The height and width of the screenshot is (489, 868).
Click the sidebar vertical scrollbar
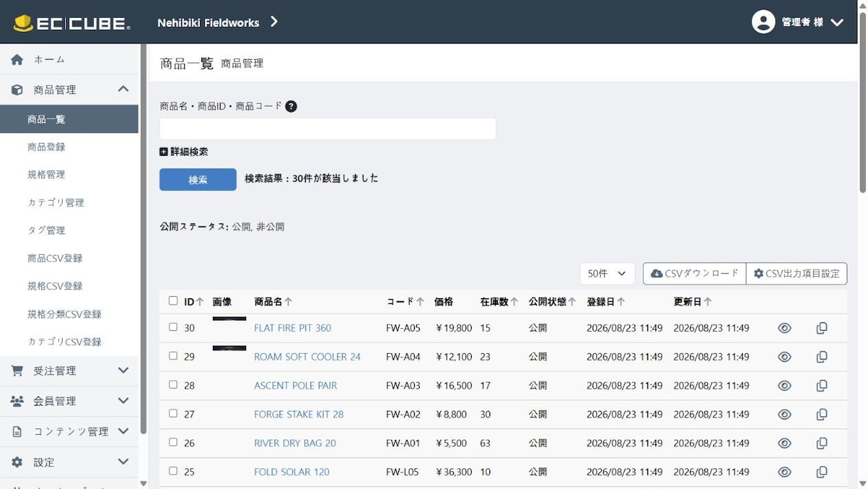point(143,239)
